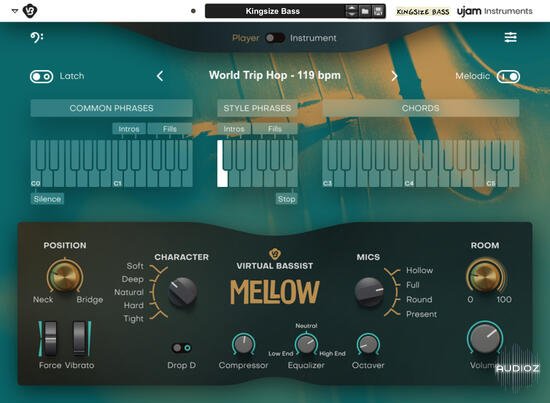This screenshot has width=550, height=403.
Task: Select Hard character
Action: [x=134, y=305]
